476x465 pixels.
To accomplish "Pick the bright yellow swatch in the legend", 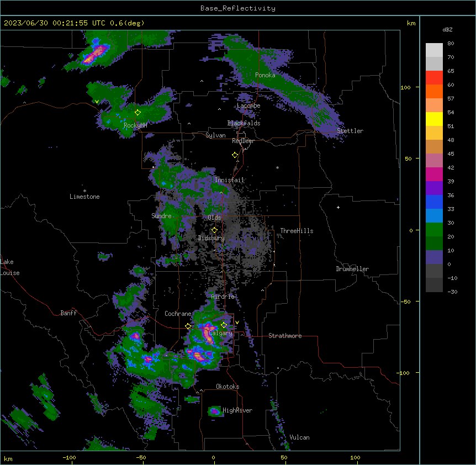I will pyautogui.click(x=434, y=119).
